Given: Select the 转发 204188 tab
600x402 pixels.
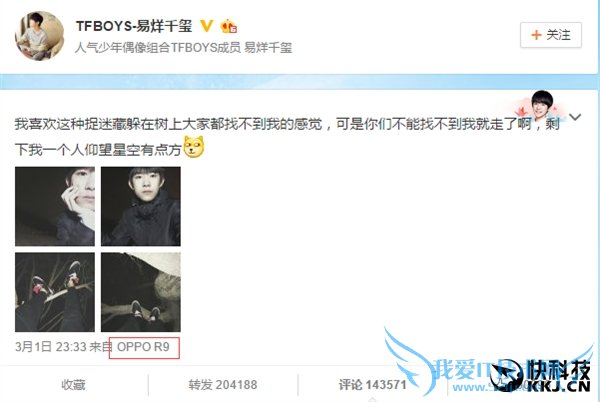Looking at the screenshot, I should pos(223,384).
